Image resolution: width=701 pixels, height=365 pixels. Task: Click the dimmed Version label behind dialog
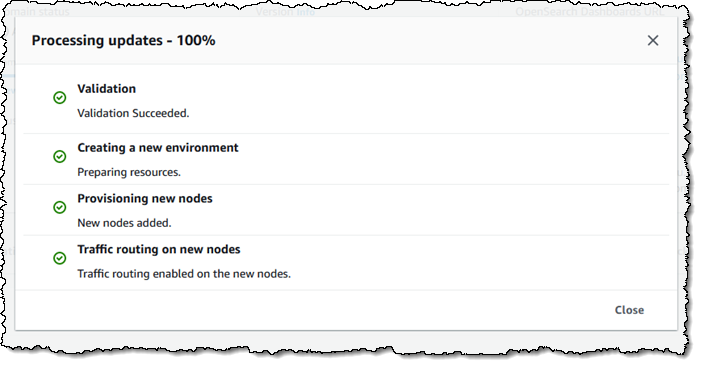click(274, 12)
